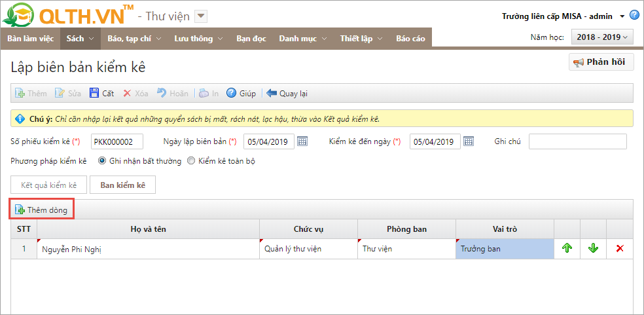This screenshot has height=315, width=644.
Task: Click the Nguyễn Phi Nghị name cell
Action: tap(149, 249)
